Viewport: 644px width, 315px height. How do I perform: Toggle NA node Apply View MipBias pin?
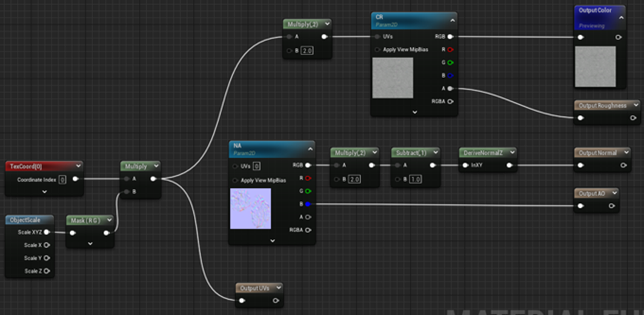coord(235,181)
